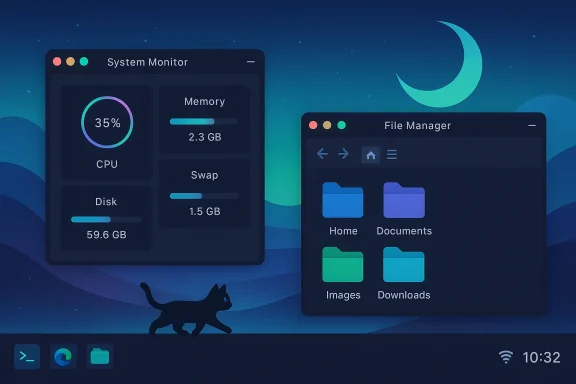Click the System Monitor title text
This screenshot has height=384, width=576.
click(147, 62)
